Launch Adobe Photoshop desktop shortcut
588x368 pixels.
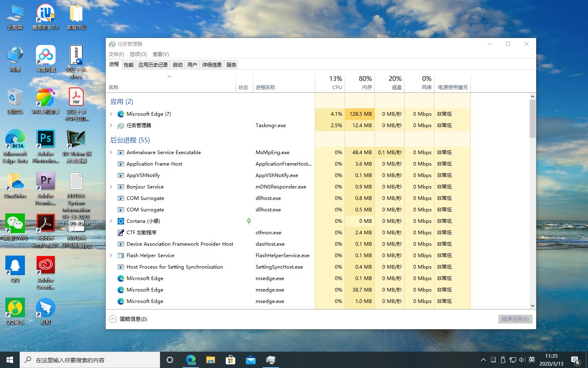[x=45, y=147]
